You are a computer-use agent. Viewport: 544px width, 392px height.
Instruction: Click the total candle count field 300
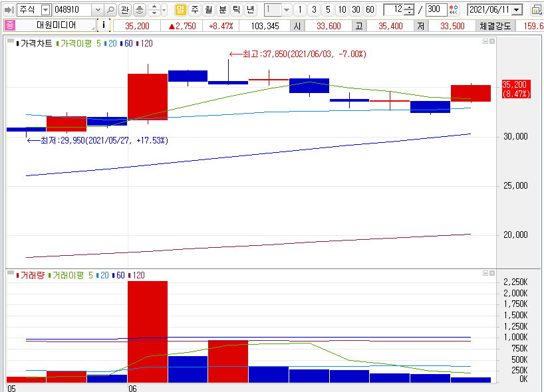tap(436, 10)
